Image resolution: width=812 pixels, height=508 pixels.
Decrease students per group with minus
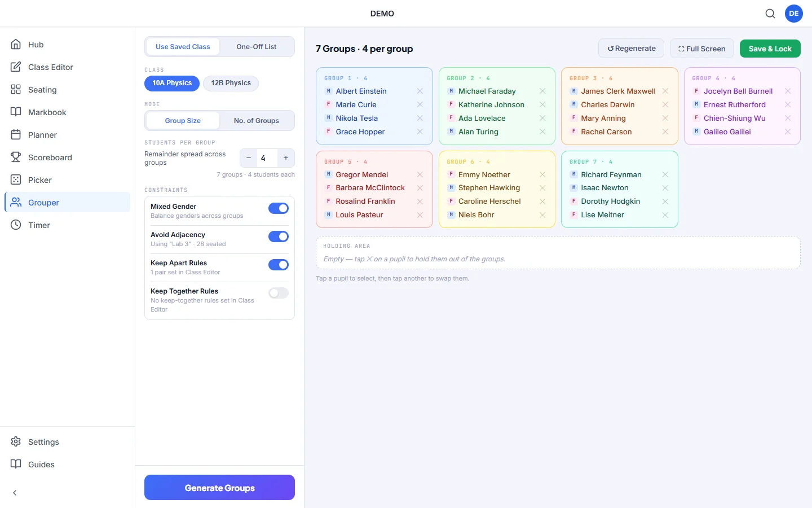tap(249, 158)
